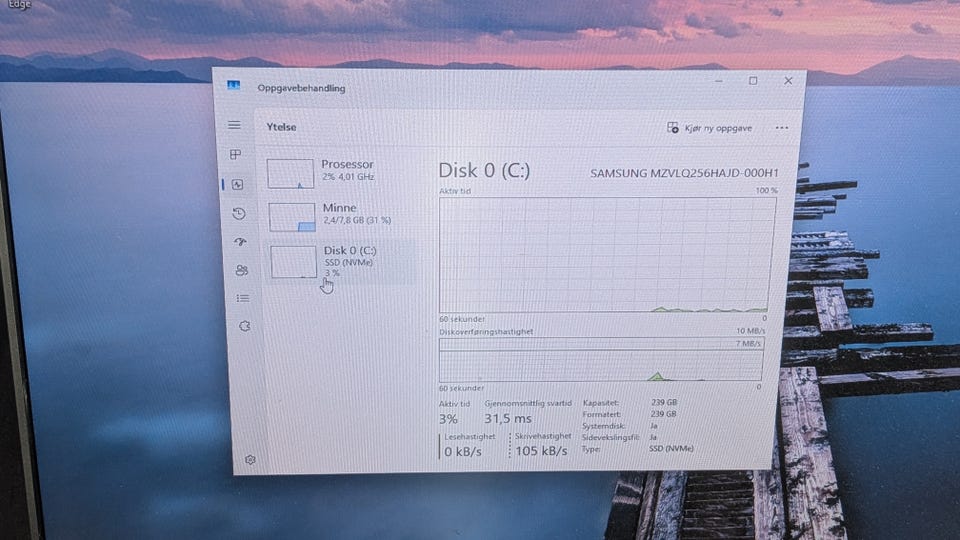Click the Task Manager title bar icon
This screenshot has height=540, width=960.
[x=233, y=85]
